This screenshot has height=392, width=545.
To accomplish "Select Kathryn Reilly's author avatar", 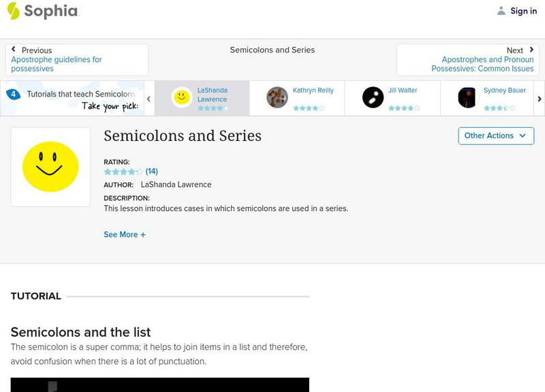I will 275,96.
